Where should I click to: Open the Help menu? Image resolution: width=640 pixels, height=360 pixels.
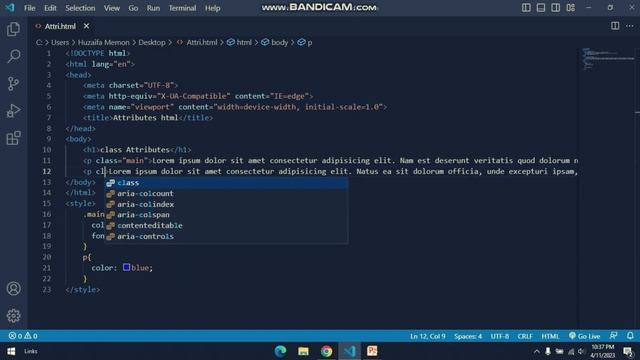pyautogui.click(x=213, y=8)
